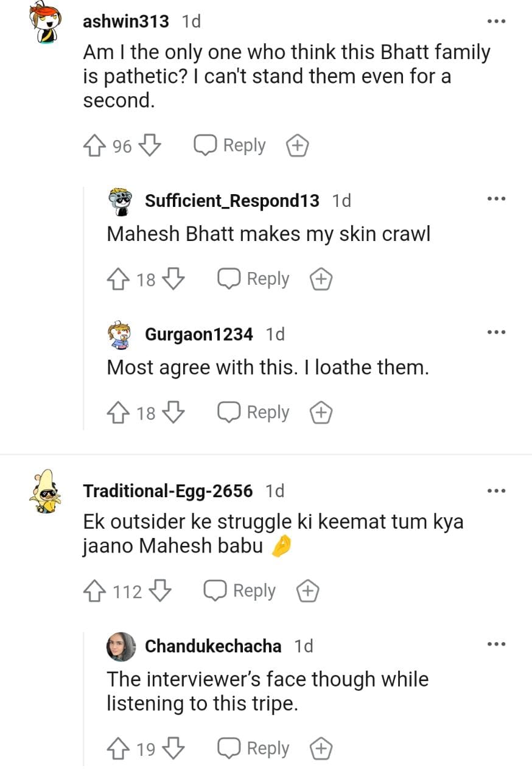Downvote Gurgaon1234's 'I loathe them' comment
Viewport: 532px width, 779px height.
click(173, 413)
